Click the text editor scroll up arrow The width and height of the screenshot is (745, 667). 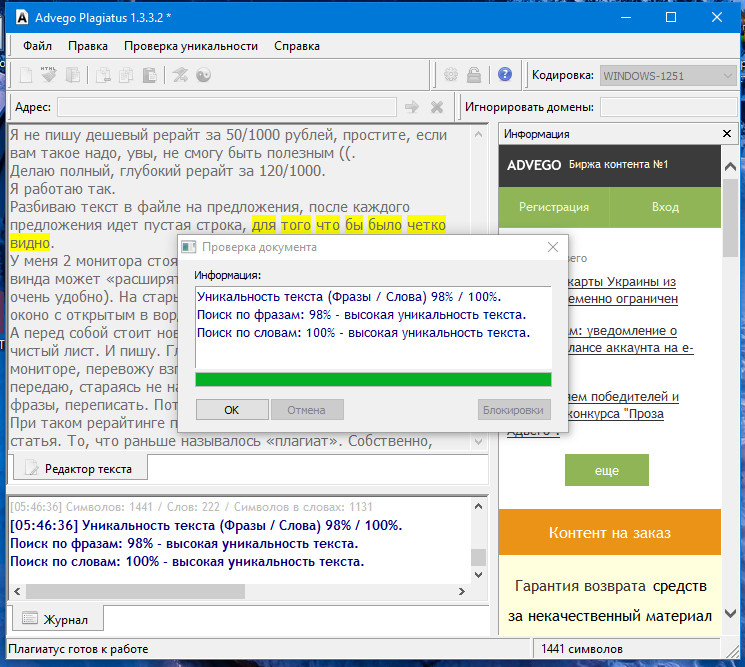478,134
